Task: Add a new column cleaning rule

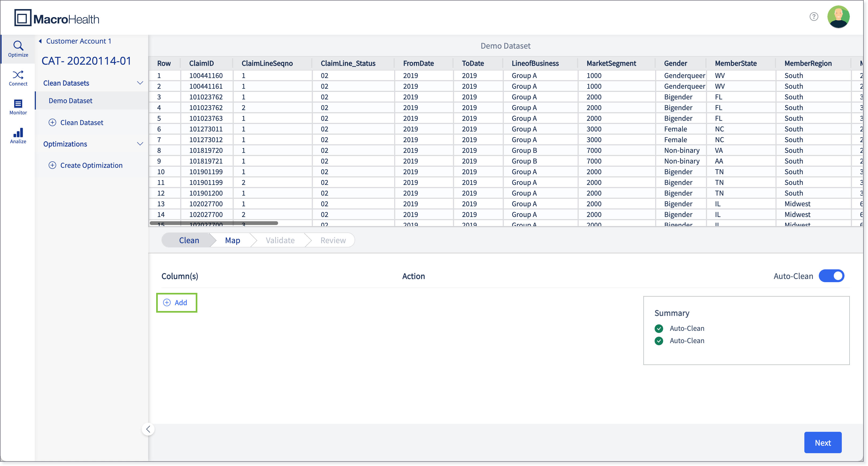Action: [176, 303]
